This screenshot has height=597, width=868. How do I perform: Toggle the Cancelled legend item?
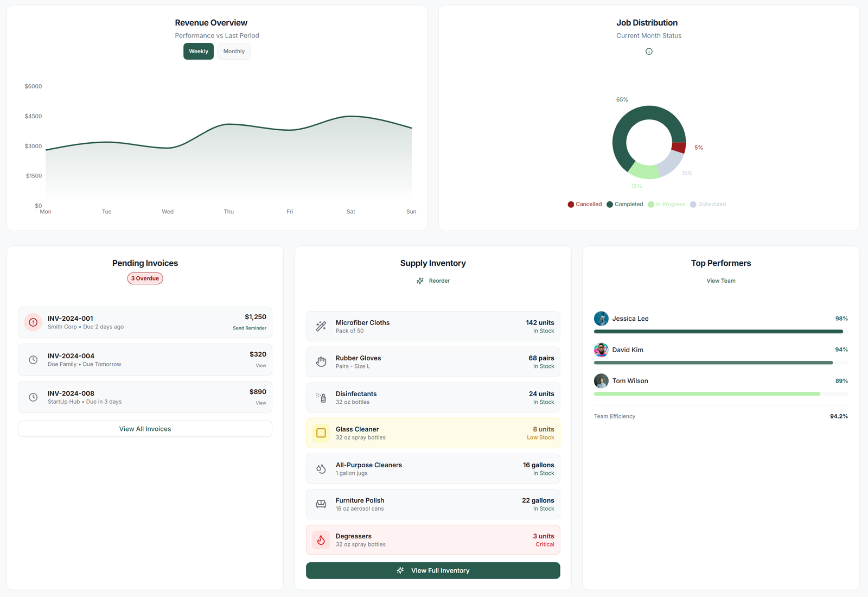(x=585, y=205)
